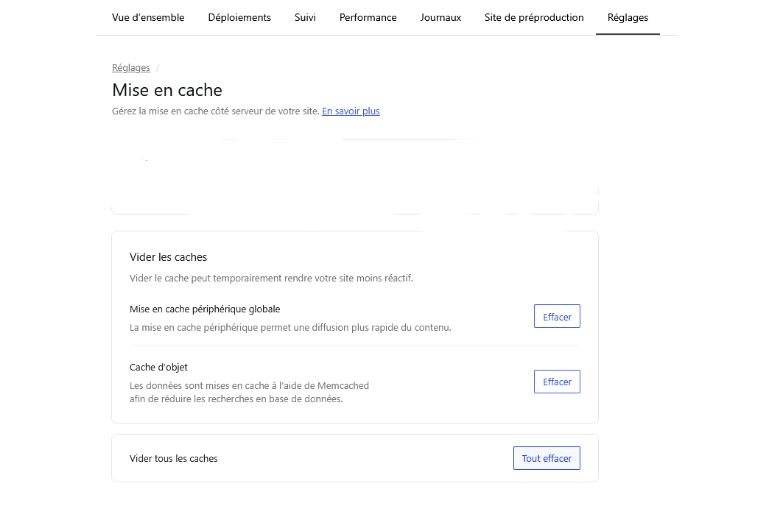Click the Vider les caches section title
This screenshot has width=774, height=523.
pos(168,257)
